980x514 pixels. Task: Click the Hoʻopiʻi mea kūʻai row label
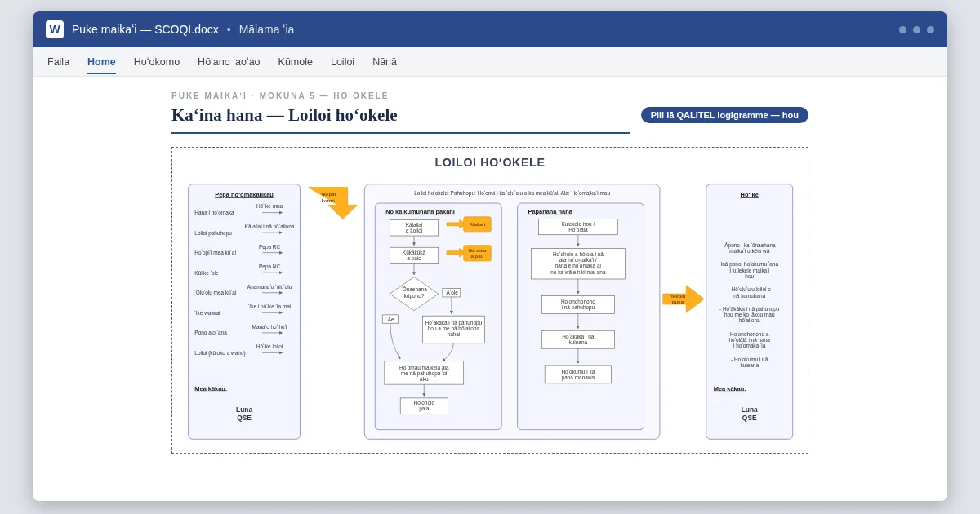pyautogui.click(x=216, y=253)
